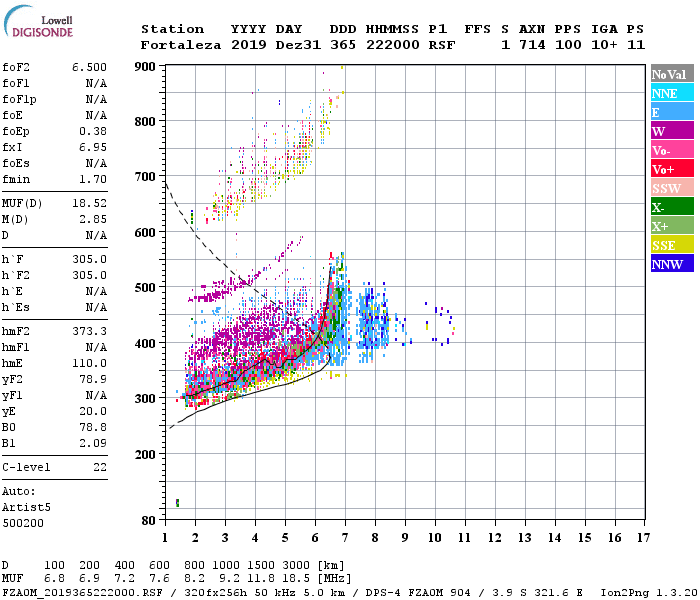Viewport: 700px width, 600px height.
Task: Select the blue NNW legend swatch
Action: (x=672, y=263)
